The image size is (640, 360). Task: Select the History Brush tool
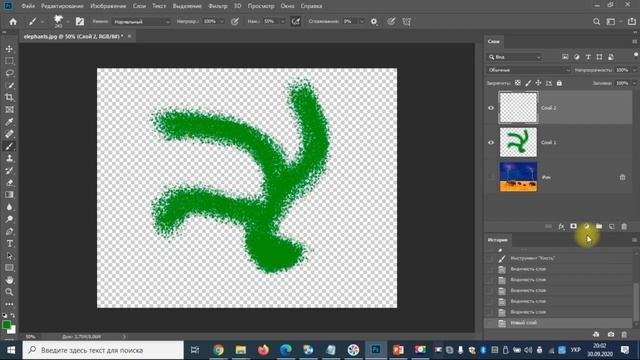9,171
